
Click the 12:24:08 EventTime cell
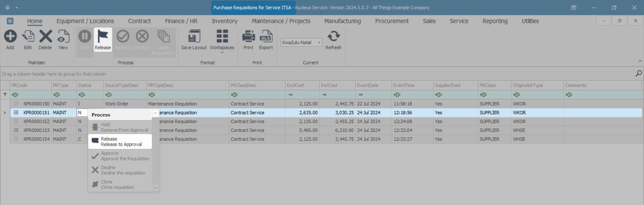(412, 121)
